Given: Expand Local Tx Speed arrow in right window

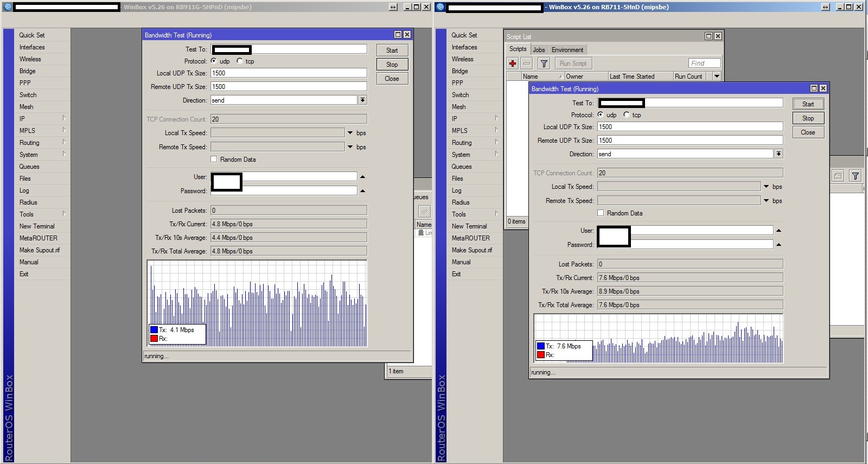Looking at the screenshot, I should [767, 187].
